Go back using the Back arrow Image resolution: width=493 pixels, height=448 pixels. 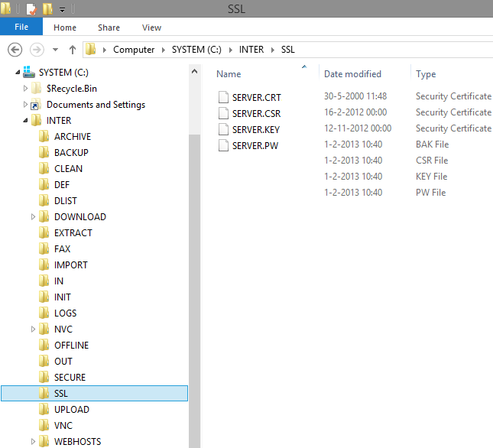coord(15,50)
